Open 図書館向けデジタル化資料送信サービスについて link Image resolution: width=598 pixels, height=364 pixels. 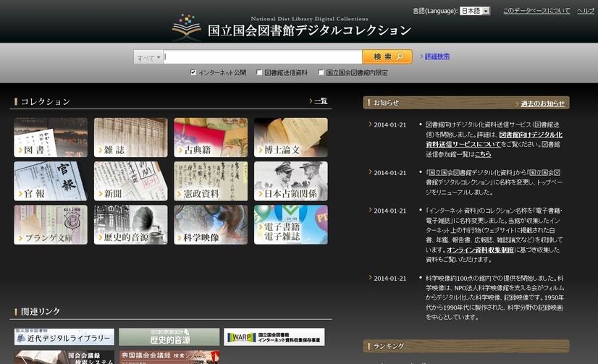click(x=494, y=140)
